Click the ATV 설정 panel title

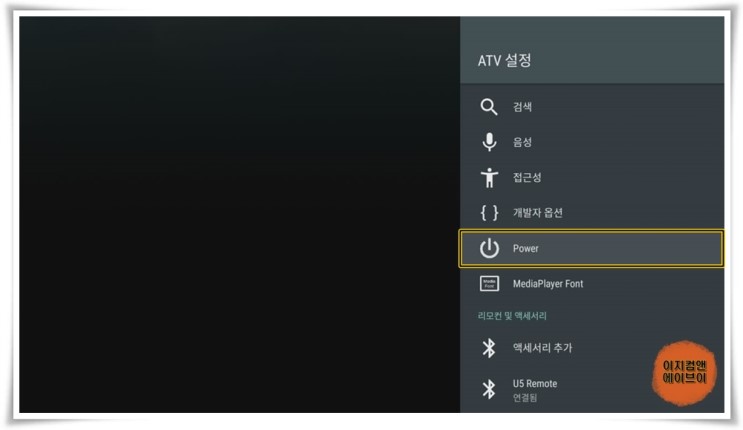coord(504,61)
